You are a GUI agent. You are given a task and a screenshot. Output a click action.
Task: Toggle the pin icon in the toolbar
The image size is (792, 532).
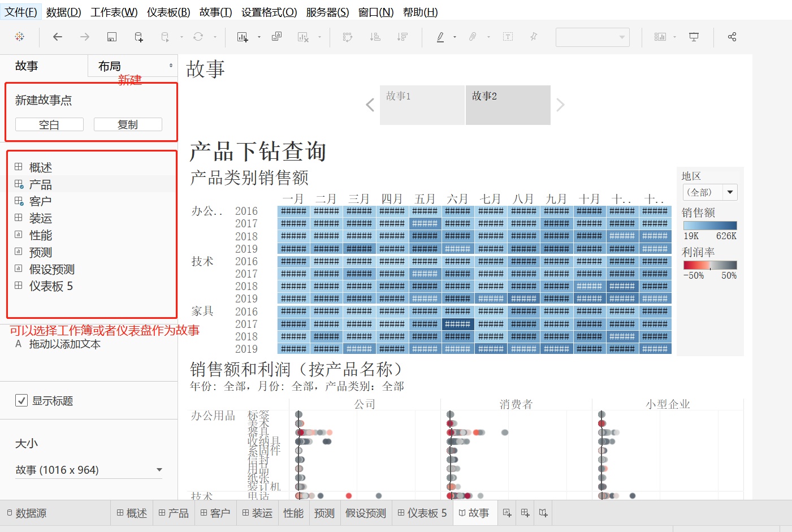[x=533, y=37]
